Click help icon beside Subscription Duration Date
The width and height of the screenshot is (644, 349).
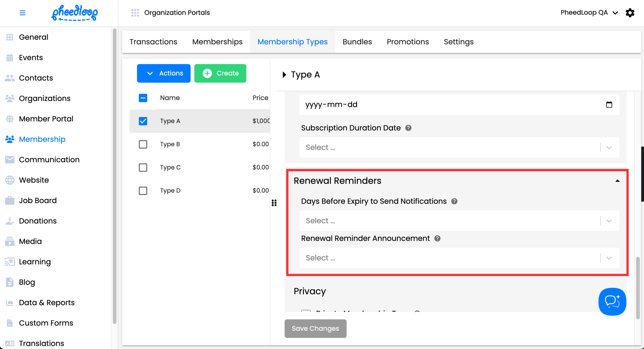[x=408, y=128]
